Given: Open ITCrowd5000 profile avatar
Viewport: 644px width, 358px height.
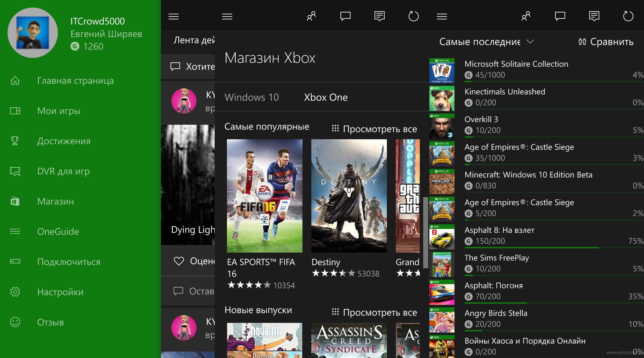Looking at the screenshot, I should click(33, 33).
